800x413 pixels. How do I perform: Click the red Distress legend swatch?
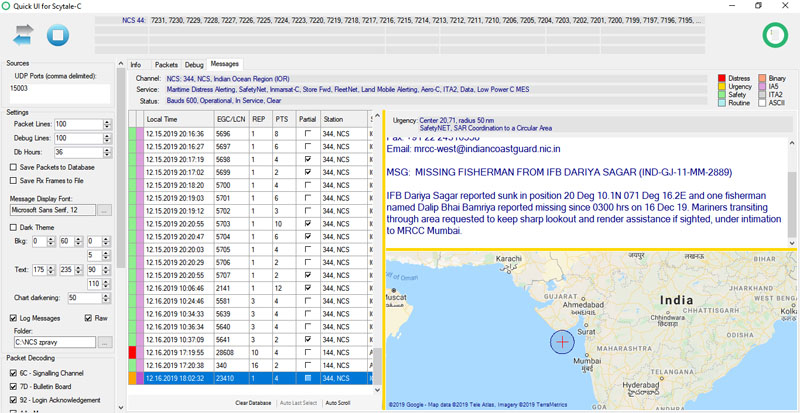[721, 79]
